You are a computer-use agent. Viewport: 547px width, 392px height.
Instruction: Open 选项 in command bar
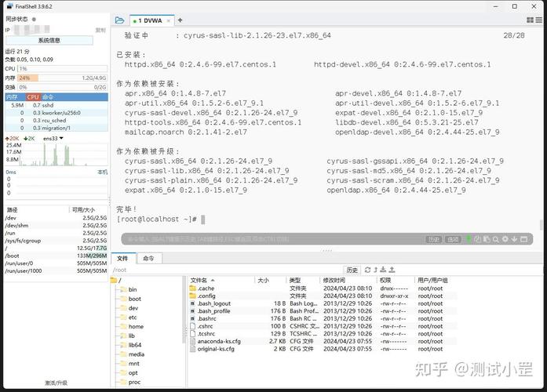point(453,239)
